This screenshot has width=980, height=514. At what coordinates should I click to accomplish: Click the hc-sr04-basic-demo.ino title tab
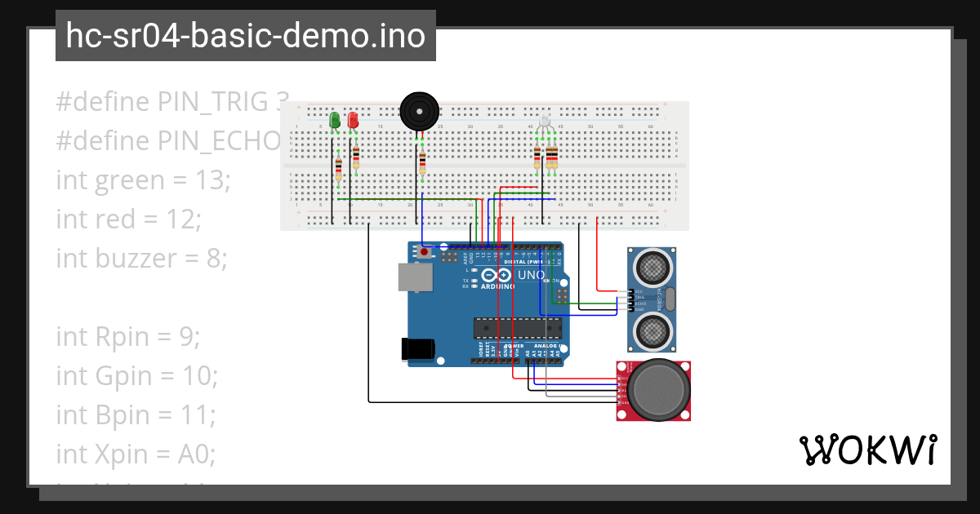[x=245, y=35]
